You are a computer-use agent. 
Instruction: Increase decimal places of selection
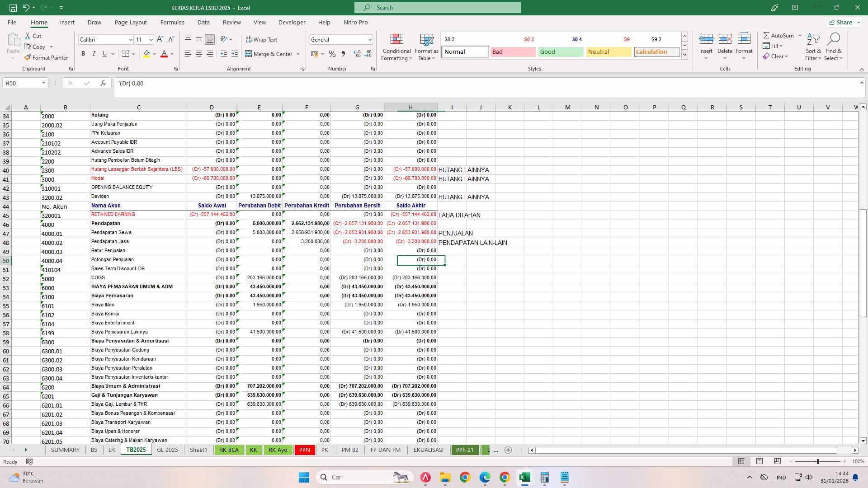(357, 53)
